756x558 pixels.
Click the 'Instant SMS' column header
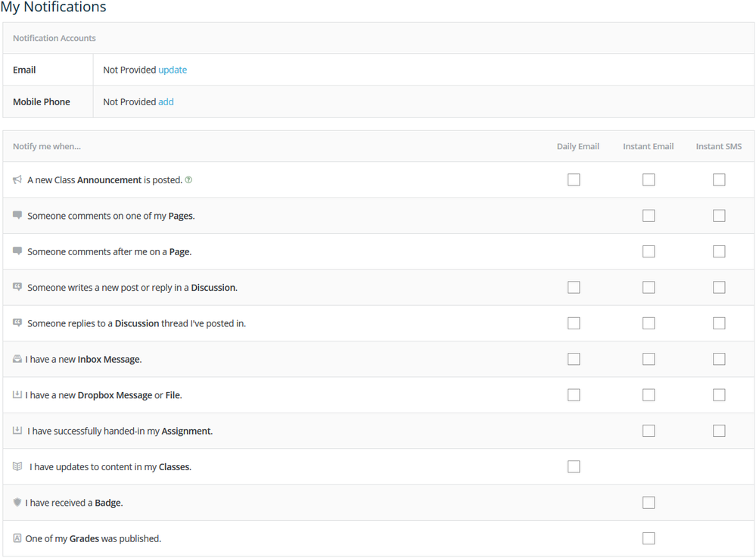coord(718,146)
